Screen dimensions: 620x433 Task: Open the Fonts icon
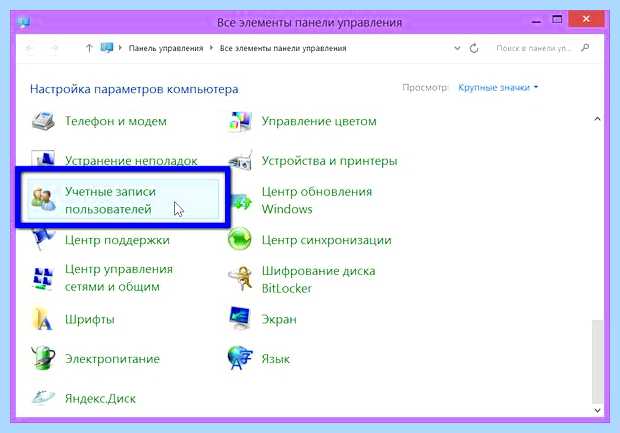pyautogui.click(x=43, y=319)
